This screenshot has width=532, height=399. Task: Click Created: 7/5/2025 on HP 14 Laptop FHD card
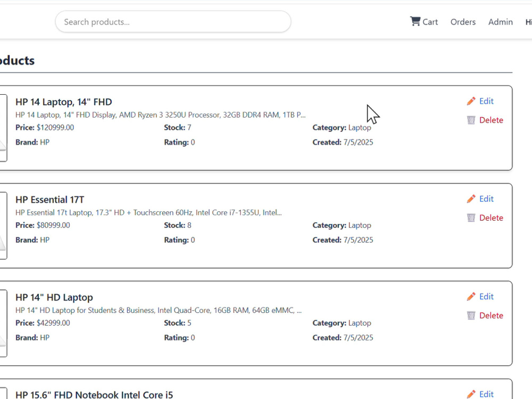point(343,142)
